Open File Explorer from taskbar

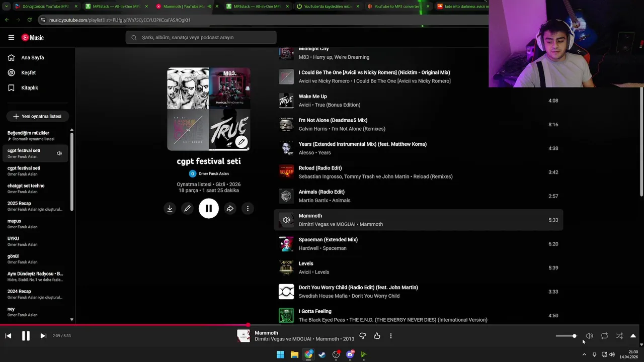pyautogui.click(x=294, y=354)
